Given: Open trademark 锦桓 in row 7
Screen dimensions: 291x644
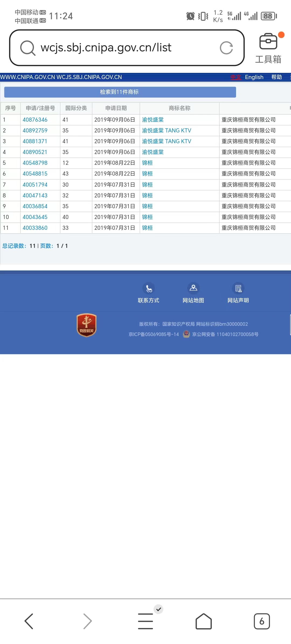Looking at the screenshot, I should [x=147, y=185].
